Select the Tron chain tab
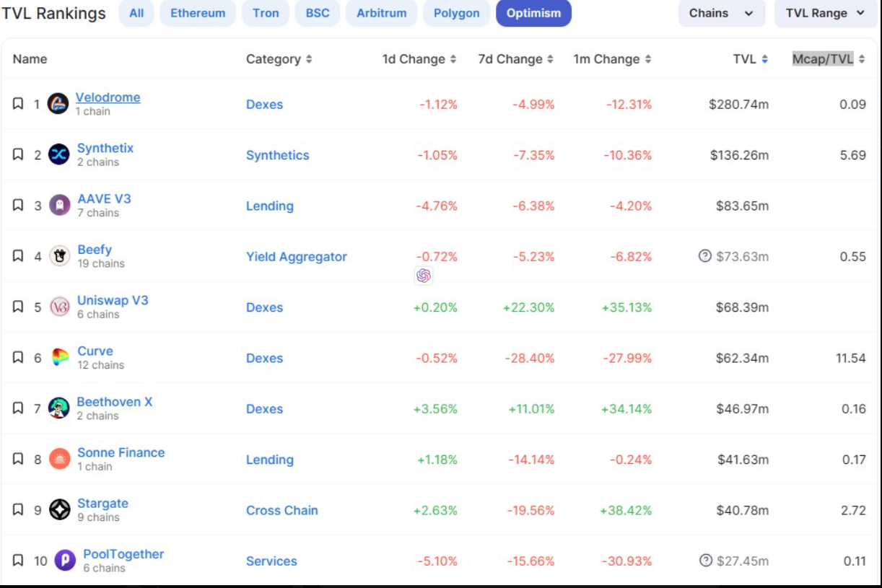882x588 pixels. tap(266, 13)
